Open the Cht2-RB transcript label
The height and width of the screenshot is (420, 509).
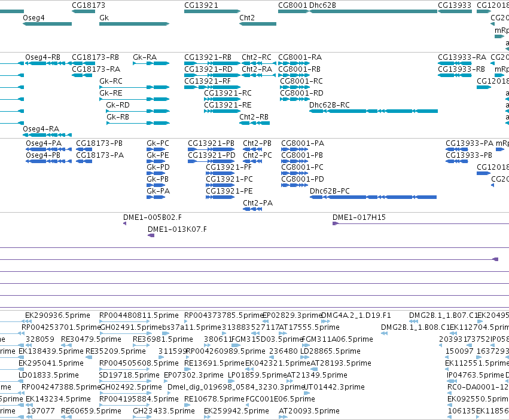(254, 117)
